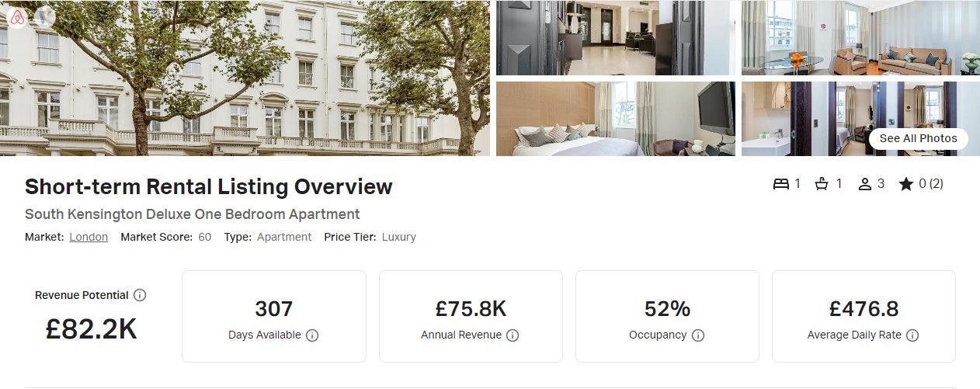Screen dimensions: 980x389
Task: Open the main building exterior photo
Action: tap(245, 78)
